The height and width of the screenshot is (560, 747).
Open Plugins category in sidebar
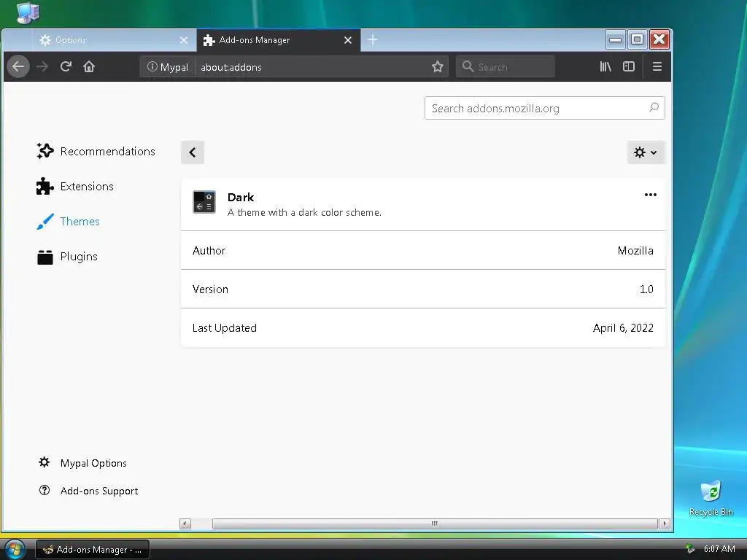click(x=67, y=257)
